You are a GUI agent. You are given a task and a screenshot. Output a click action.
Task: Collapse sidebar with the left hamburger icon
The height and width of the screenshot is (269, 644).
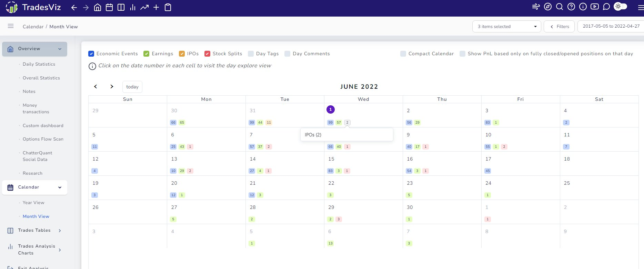pos(11,26)
